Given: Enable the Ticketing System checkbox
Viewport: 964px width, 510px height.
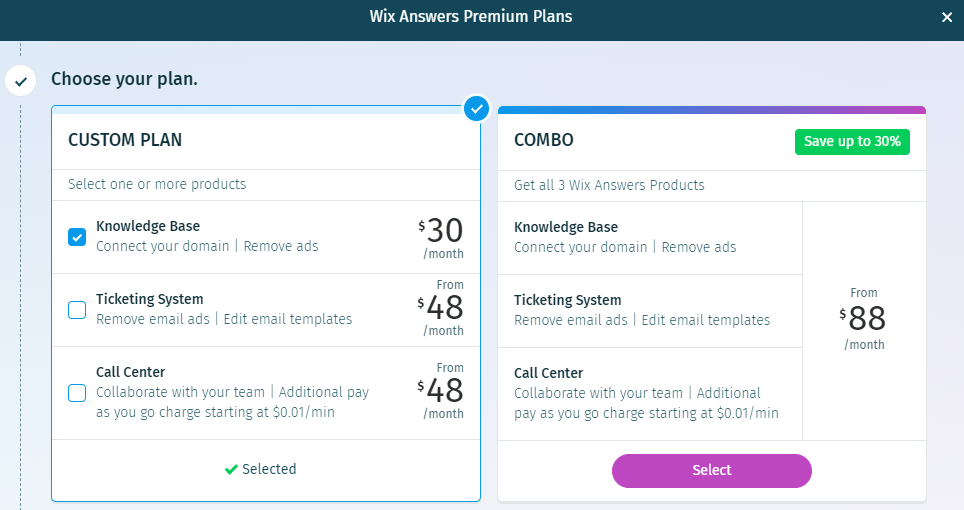Looking at the screenshot, I should tap(77, 310).
